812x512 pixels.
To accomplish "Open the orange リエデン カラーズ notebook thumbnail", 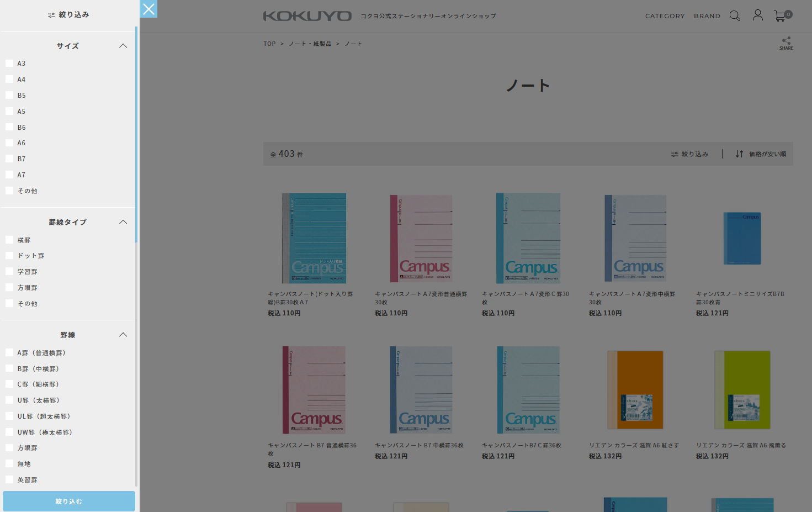I will (635, 390).
